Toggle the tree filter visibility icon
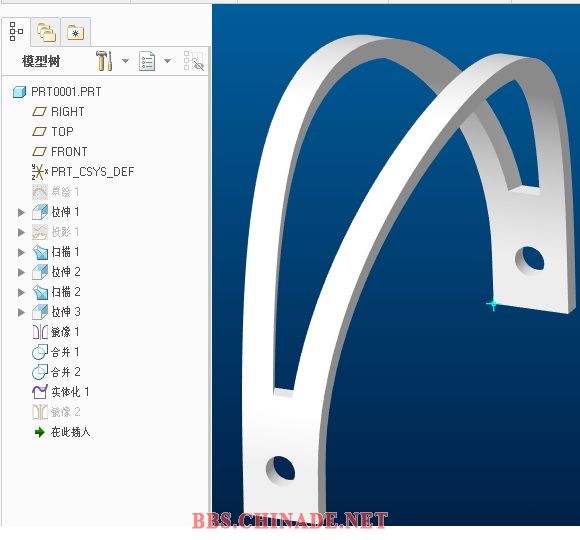 (x=194, y=61)
